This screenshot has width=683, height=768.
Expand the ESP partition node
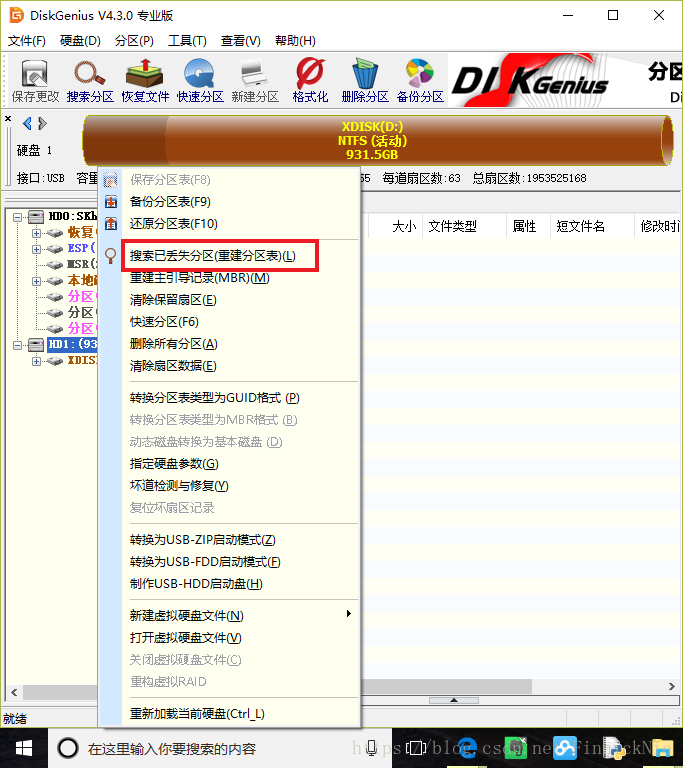(x=36, y=249)
